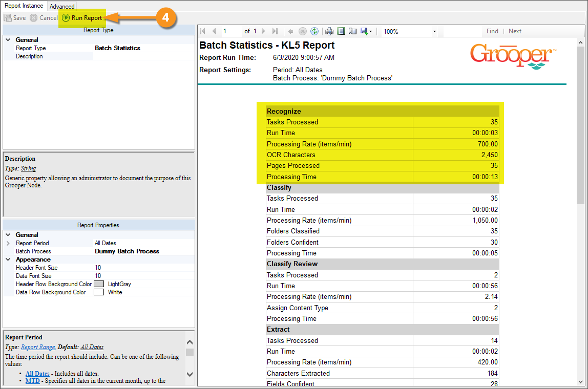
Task: Click the Find text input box
Action: tap(462, 32)
